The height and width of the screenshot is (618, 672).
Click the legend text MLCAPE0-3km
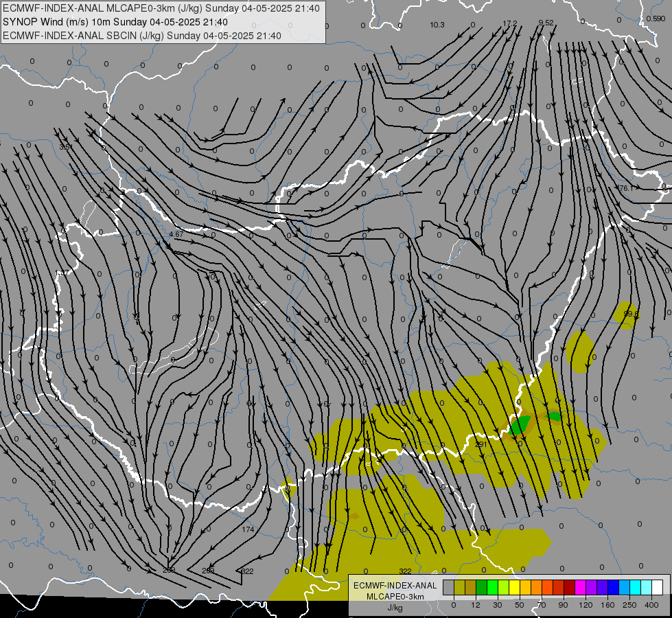pos(395,597)
